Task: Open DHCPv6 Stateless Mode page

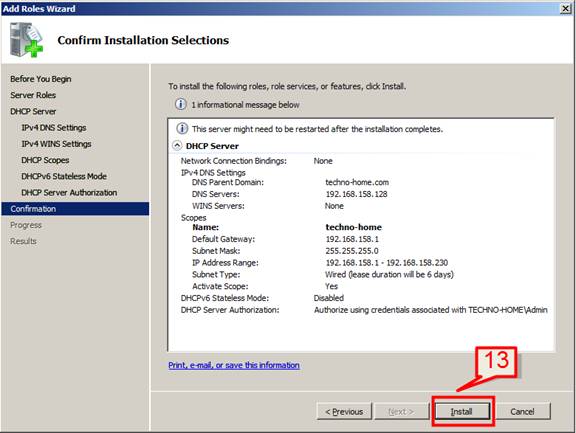Action: (x=64, y=176)
